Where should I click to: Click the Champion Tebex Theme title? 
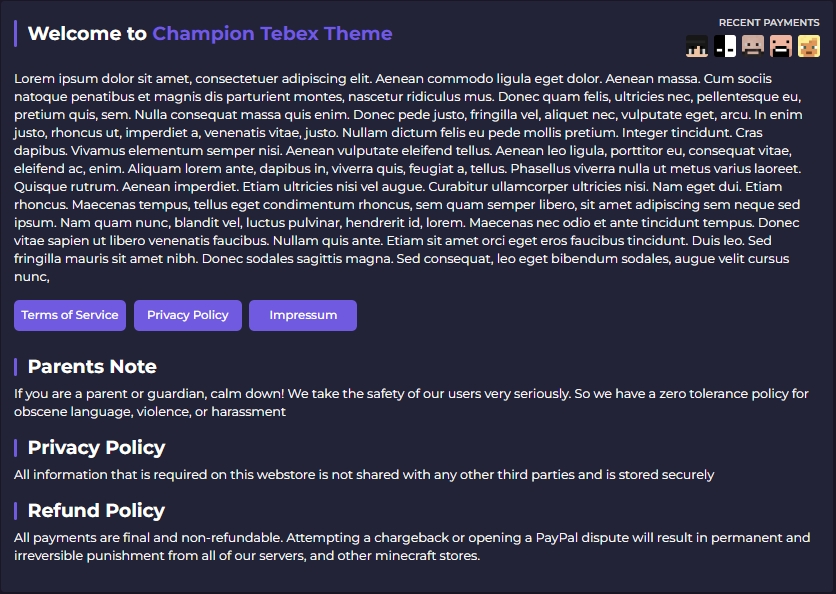[x=272, y=34]
